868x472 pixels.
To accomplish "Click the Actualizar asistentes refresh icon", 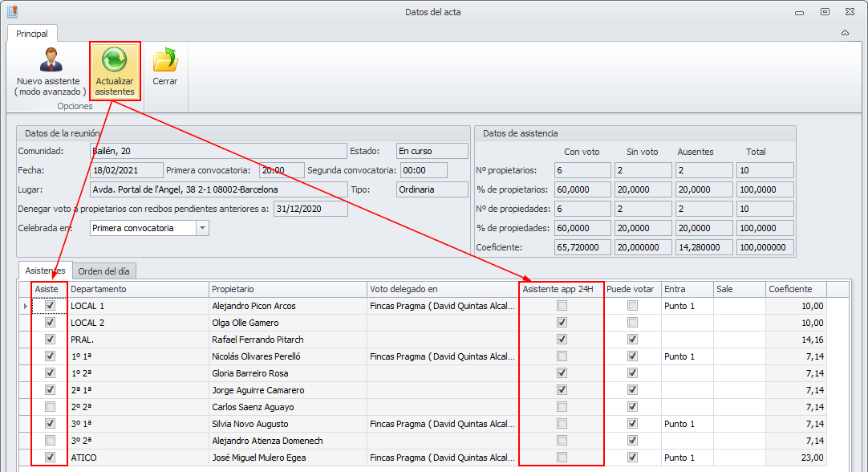I will coord(115,60).
